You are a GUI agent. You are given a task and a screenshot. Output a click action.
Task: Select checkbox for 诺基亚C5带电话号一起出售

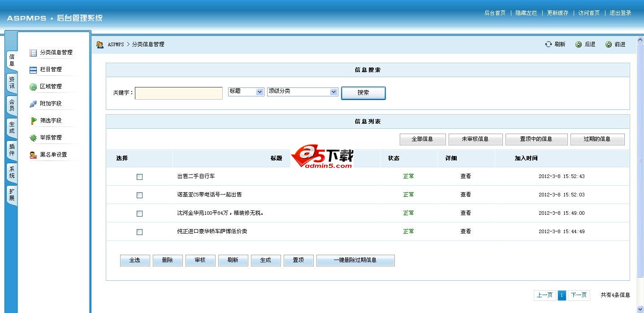click(139, 195)
